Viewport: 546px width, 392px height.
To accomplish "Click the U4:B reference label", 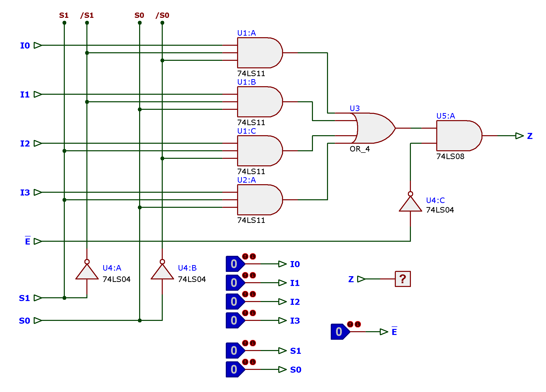I will pos(187,268).
